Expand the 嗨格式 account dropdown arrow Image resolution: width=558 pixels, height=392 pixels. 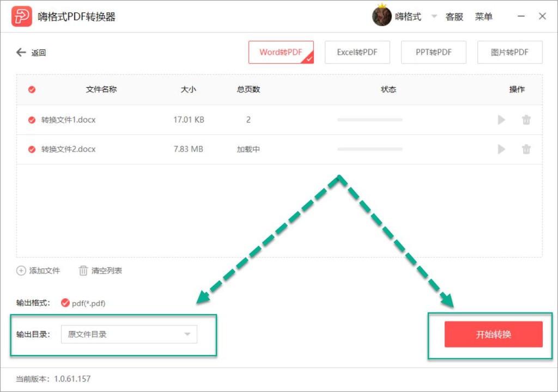click(x=434, y=16)
